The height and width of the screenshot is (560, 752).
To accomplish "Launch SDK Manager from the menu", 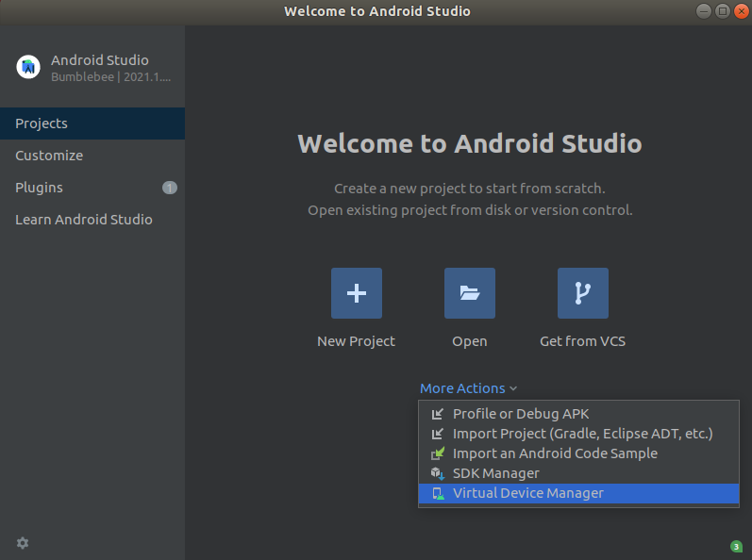I will (578, 473).
